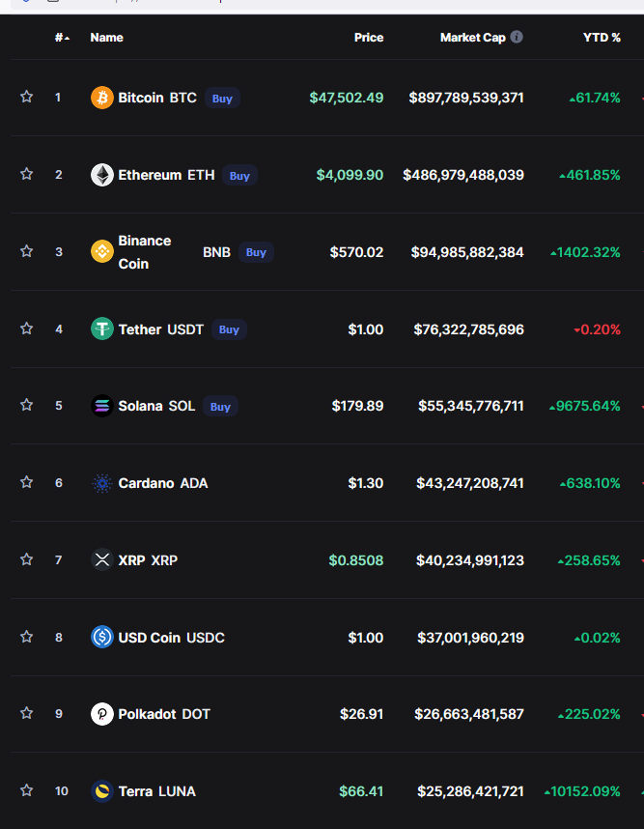Image resolution: width=644 pixels, height=829 pixels.
Task: Open the USD Coin USDC page
Action: [x=171, y=638]
